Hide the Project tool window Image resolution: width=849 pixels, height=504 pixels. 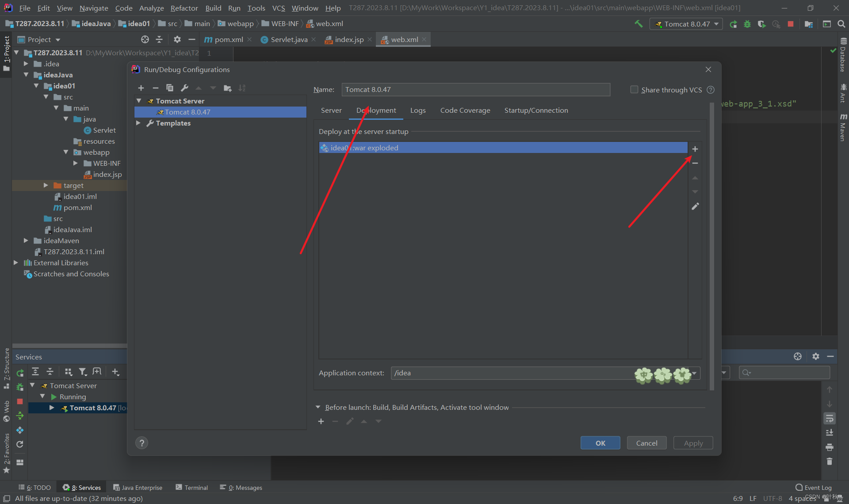point(191,39)
